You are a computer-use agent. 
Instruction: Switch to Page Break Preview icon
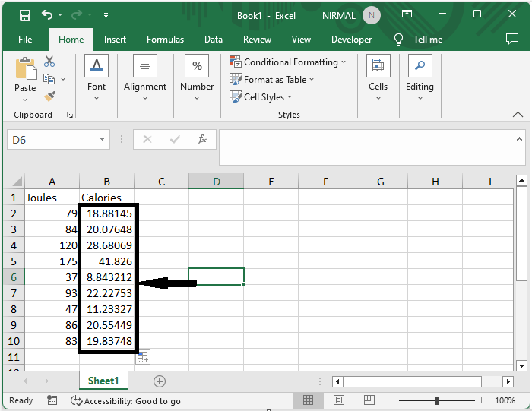(x=369, y=400)
